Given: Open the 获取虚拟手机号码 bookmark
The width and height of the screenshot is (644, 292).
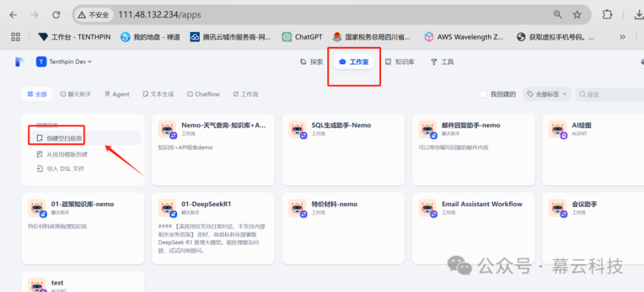Looking at the screenshot, I should (x=555, y=37).
